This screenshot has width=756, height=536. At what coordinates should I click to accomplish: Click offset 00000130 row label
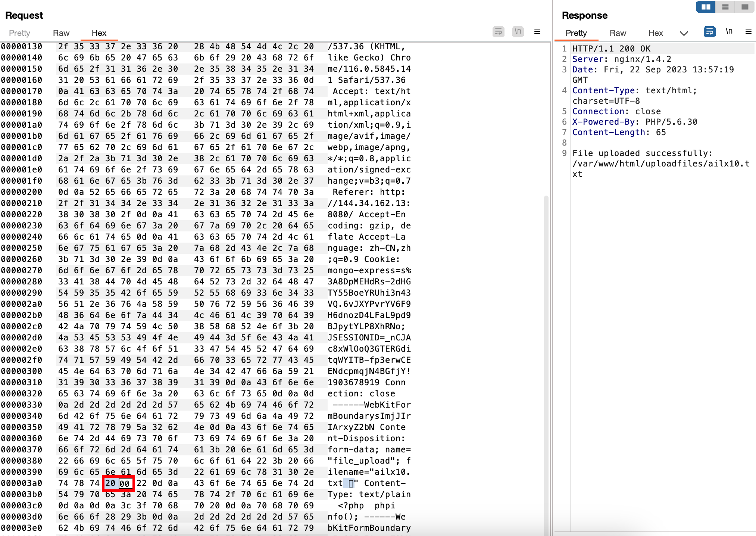coord(22,47)
